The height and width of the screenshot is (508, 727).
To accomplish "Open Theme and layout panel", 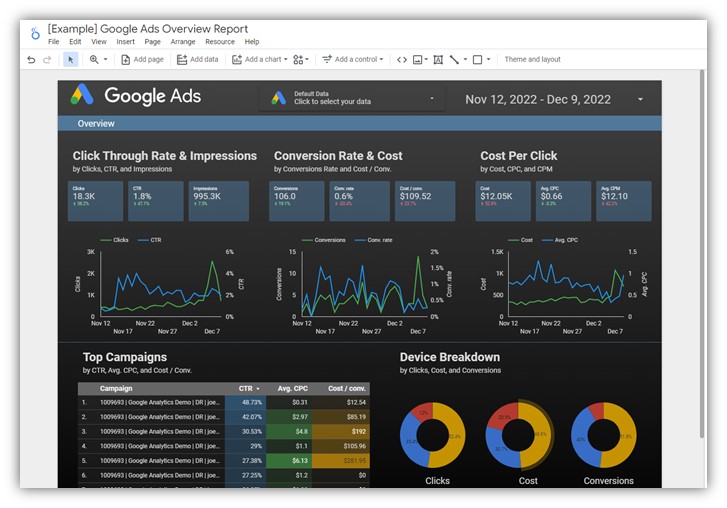I will [532, 60].
